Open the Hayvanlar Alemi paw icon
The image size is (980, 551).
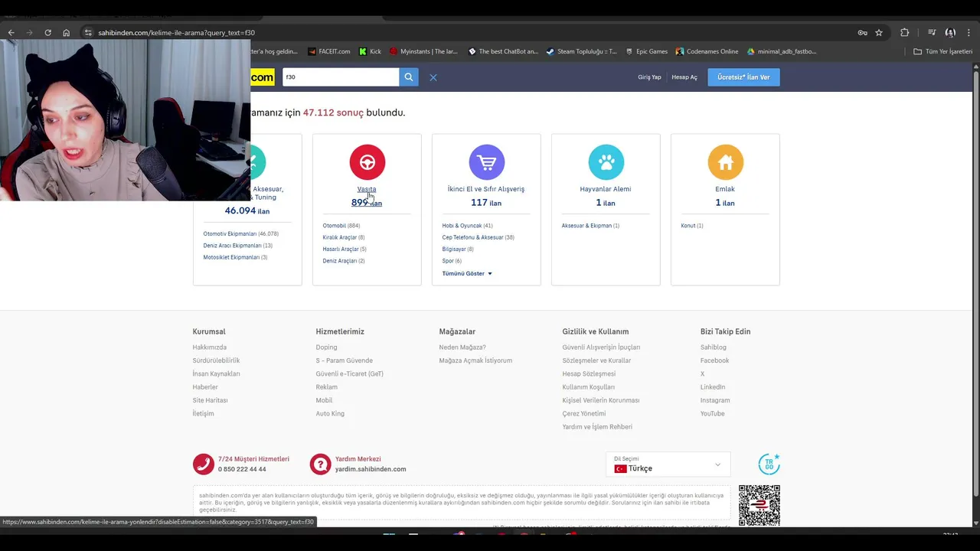606,162
